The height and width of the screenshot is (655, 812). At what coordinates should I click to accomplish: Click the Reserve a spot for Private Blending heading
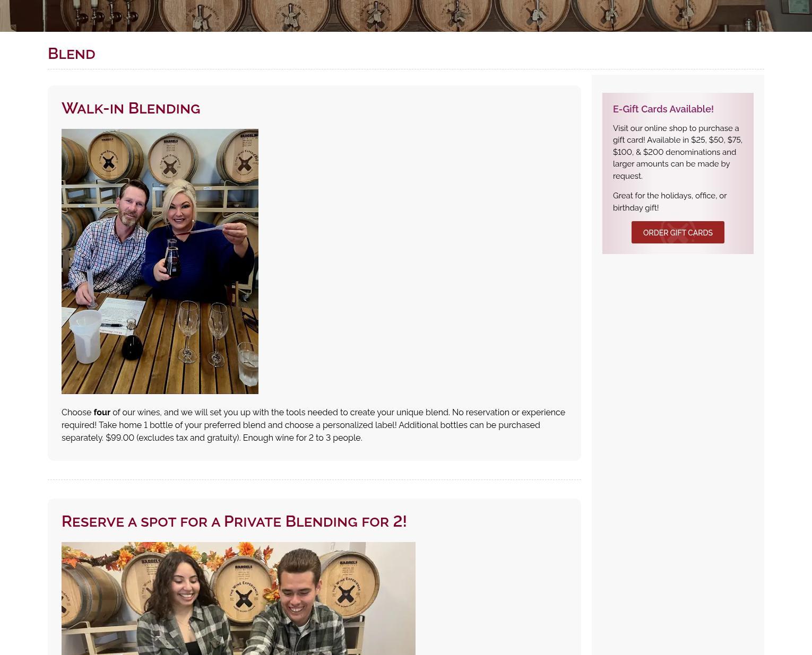coord(234,521)
